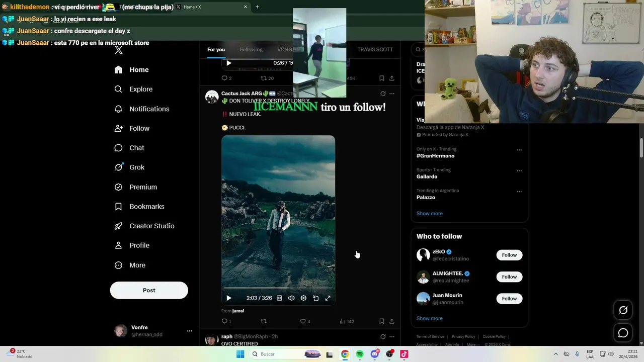Open the Terms of Service link
This screenshot has height=362, width=644.
430,336
